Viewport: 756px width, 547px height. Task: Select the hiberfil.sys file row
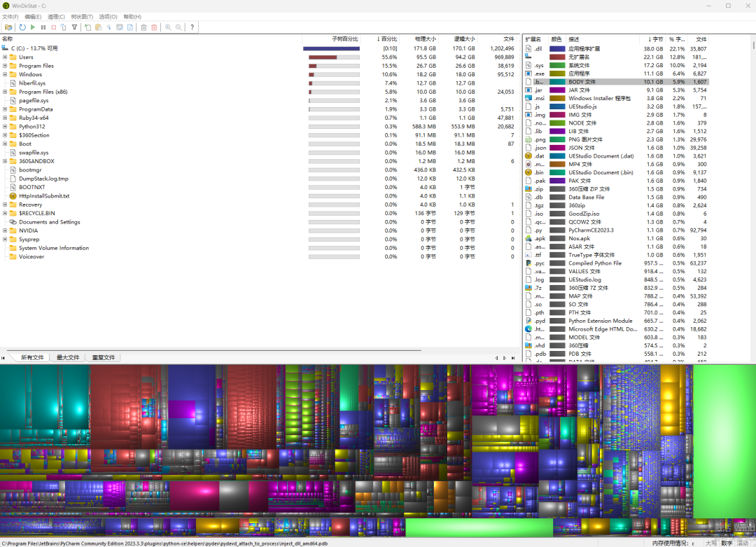click(x=32, y=83)
